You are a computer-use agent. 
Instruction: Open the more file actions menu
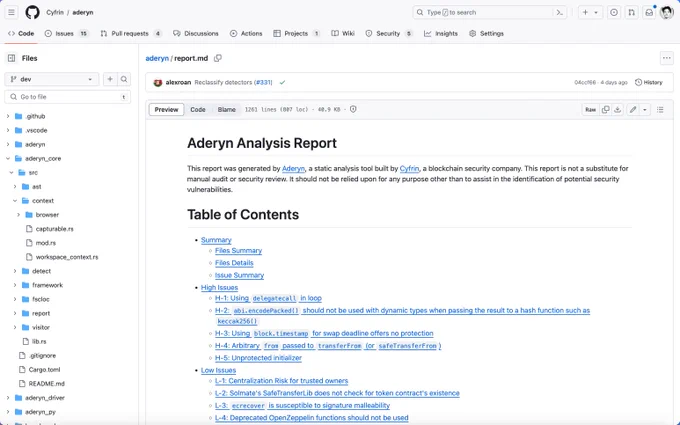(667, 58)
